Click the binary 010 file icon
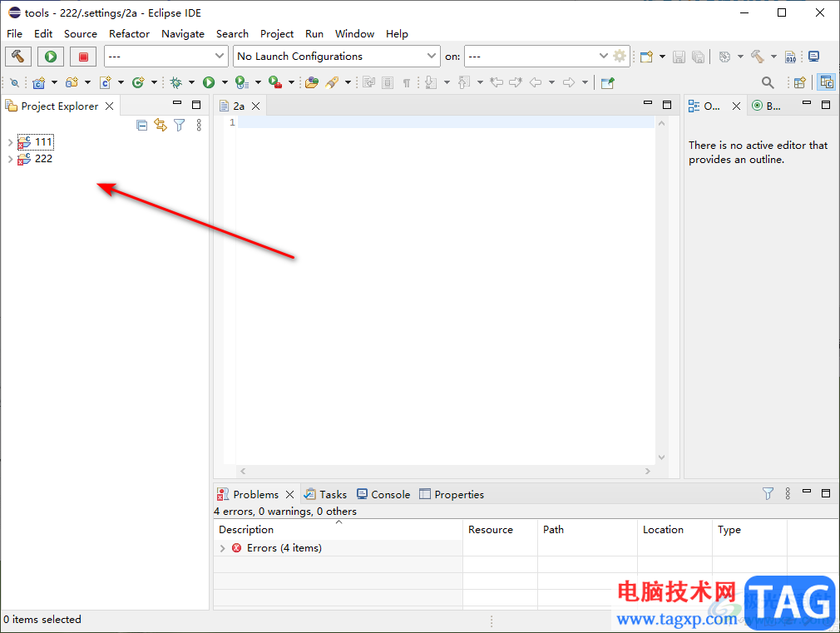This screenshot has width=840, height=633. tap(790, 57)
